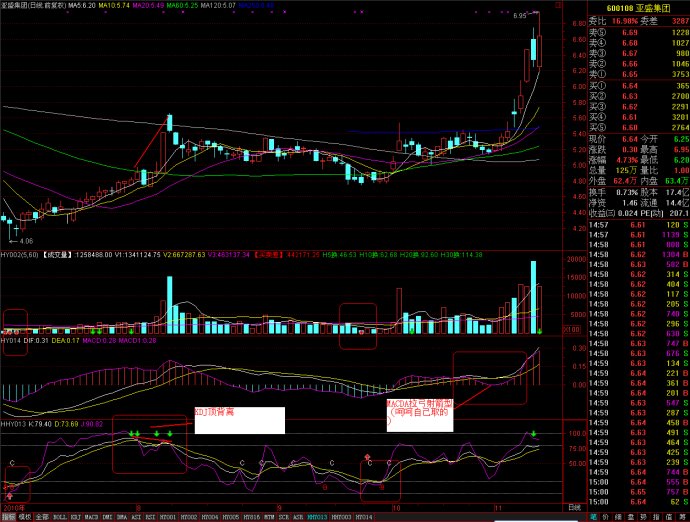Image resolution: width=690 pixels, height=522 pixels.
Task: Select the HY005 indicator tab
Action: tap(231, 517)
